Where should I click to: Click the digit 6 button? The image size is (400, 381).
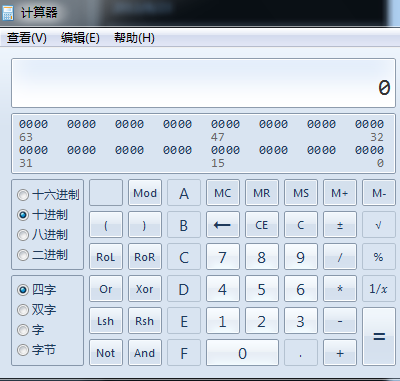coord(301,289)
